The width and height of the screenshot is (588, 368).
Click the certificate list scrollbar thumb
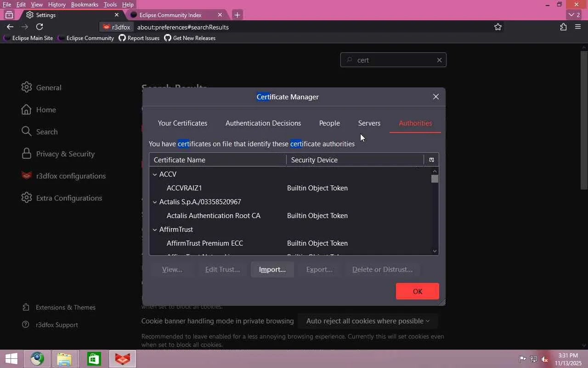435,179
